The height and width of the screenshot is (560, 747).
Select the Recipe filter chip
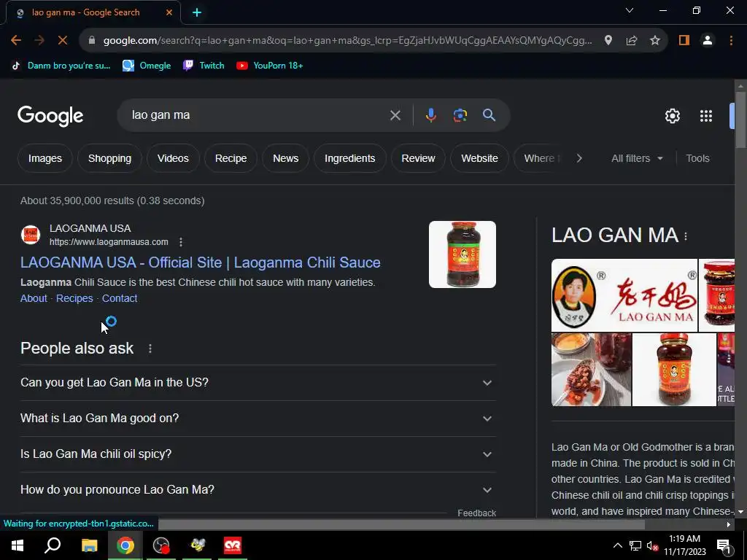[x=231, y=158]
